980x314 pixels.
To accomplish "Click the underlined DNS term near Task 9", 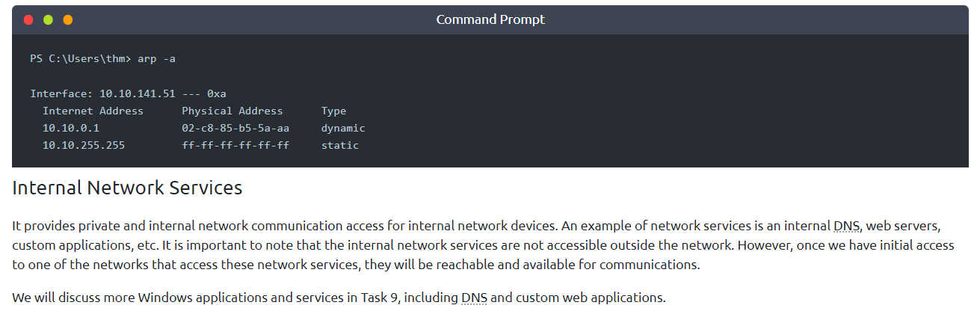I will [474, 298].
